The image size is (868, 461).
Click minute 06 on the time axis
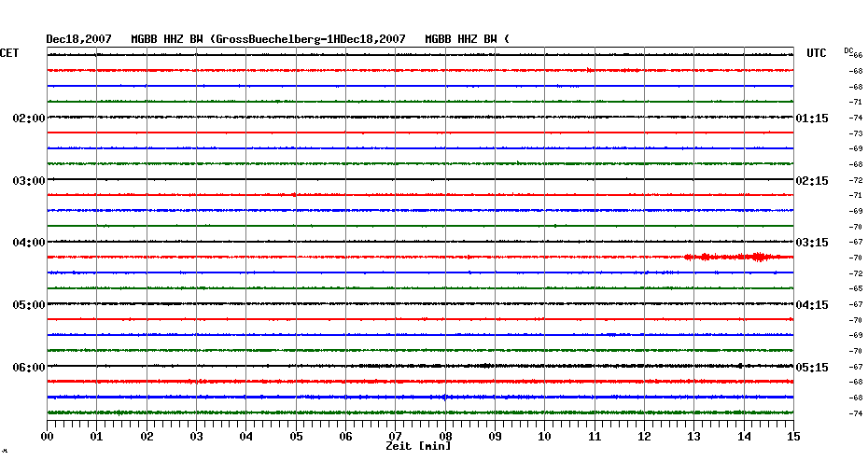[346, 437]
